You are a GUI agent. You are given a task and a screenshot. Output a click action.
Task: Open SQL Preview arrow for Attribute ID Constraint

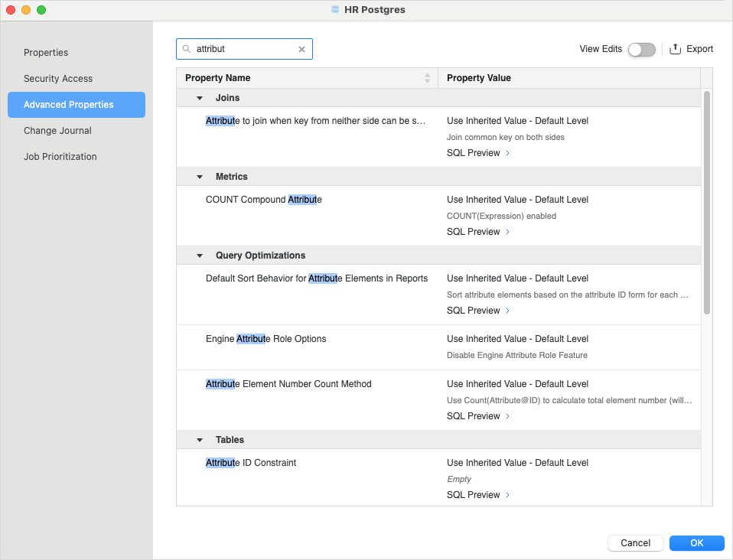tap(507, 495)
